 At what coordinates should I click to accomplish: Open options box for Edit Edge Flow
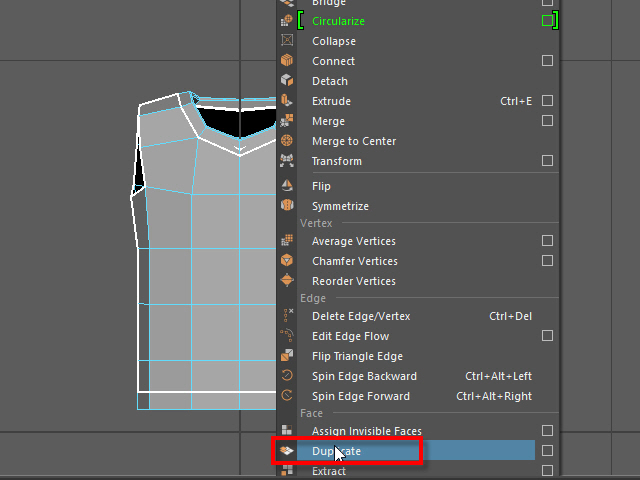[x=547, y=336]
